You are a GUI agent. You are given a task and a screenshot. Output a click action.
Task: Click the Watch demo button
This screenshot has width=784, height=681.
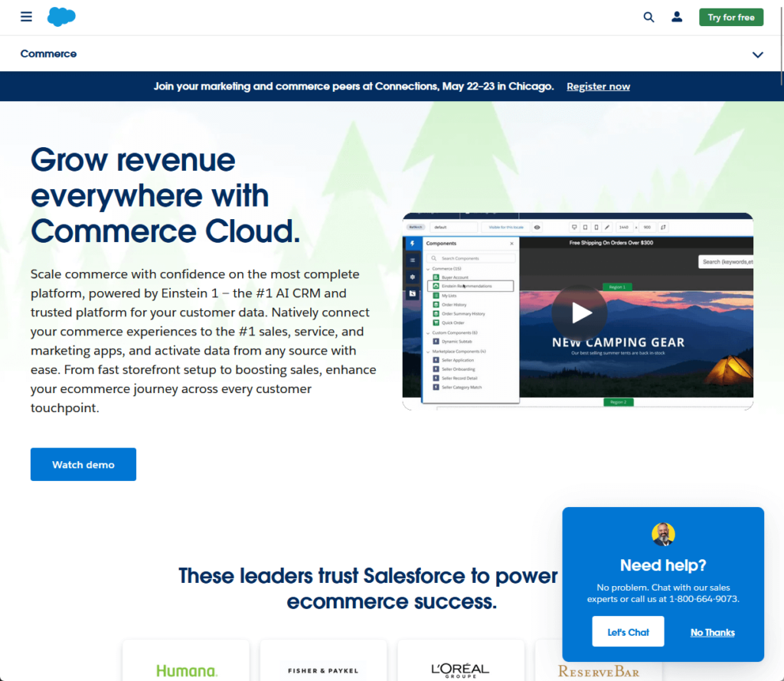pos(83,464)
